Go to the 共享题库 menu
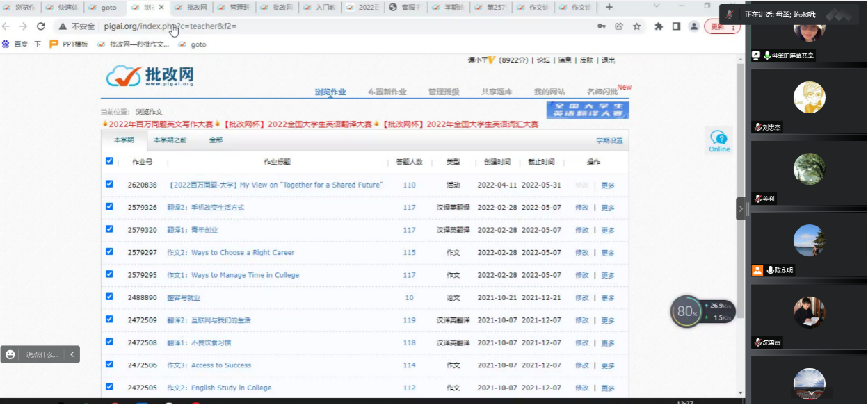 click(x=497, y=92)
